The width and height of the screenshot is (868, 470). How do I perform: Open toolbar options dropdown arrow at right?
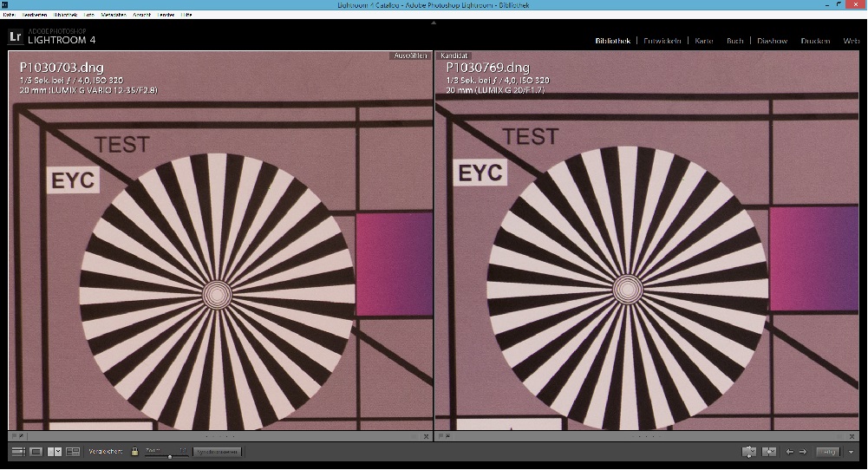(852, 452)
